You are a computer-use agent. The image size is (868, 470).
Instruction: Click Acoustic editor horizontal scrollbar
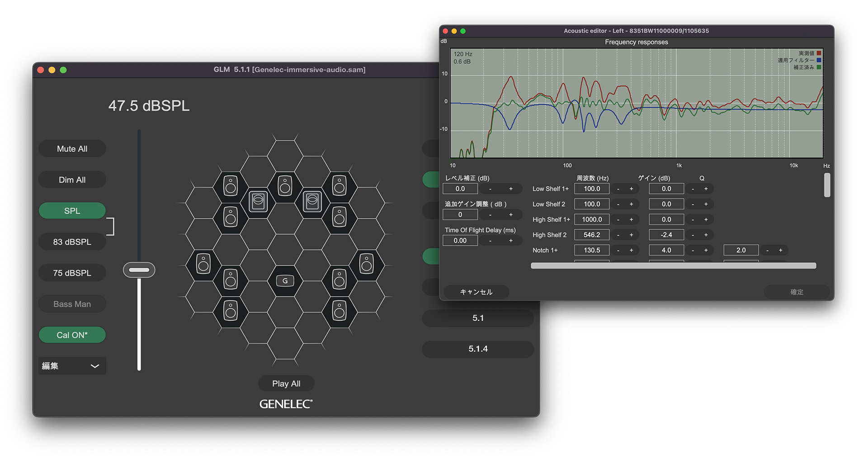(x=674, y=266)
